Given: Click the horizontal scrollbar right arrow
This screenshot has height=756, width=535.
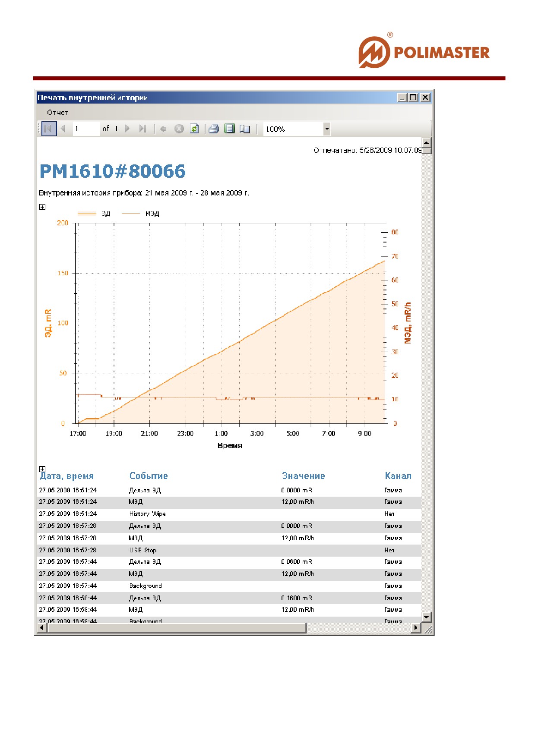Looking at the screenshot, I should pyautogui.click(x=416, y=628).
